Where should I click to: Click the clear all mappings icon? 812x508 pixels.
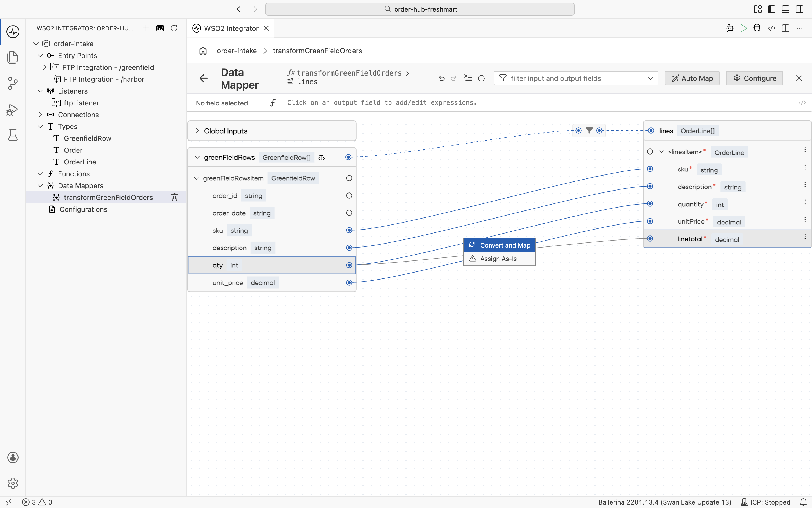pos(468,78)
